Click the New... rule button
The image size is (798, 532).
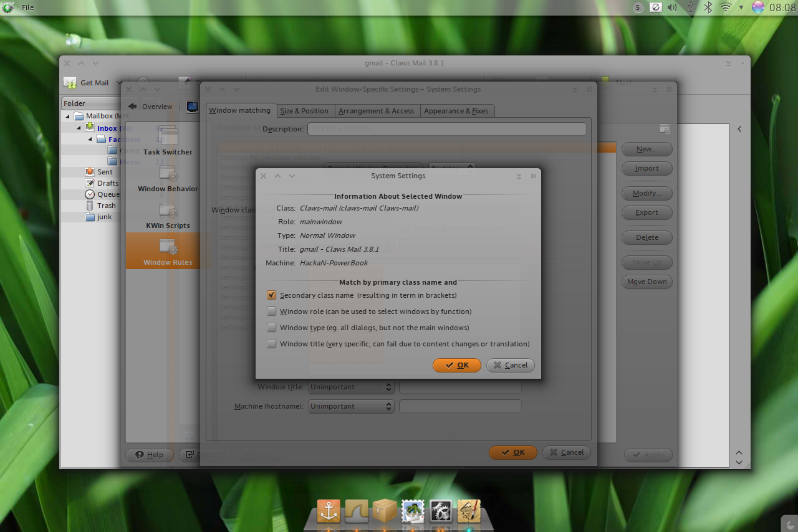(x=647, y=149)
